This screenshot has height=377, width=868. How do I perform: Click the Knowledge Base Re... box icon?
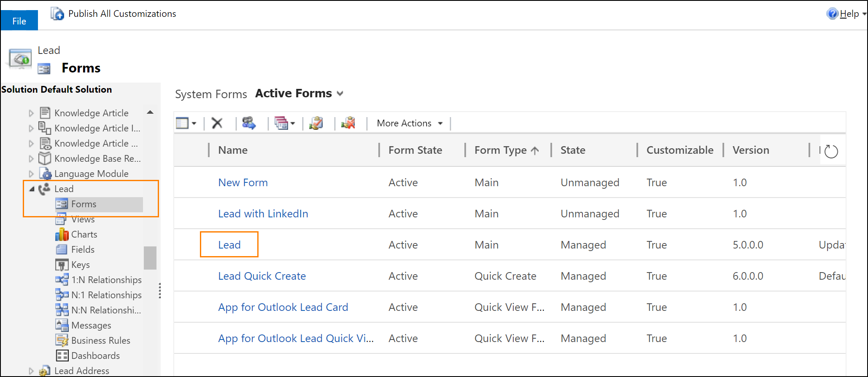click(x=45, y=159)
